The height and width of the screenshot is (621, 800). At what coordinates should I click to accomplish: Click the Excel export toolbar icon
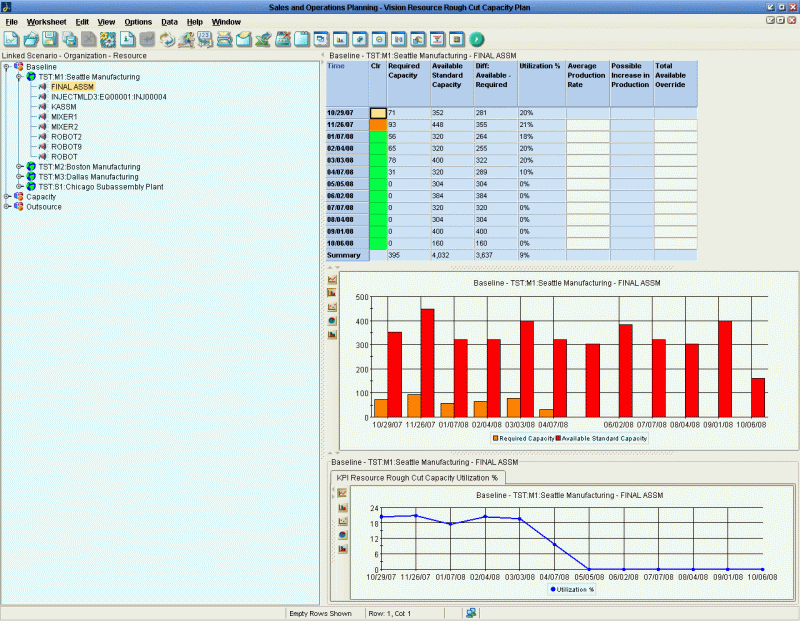click(263, 39)
